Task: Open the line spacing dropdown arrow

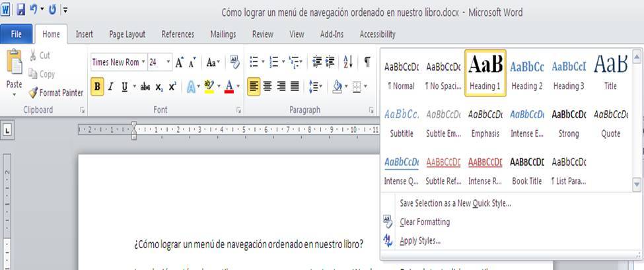Action: (321, 86)
